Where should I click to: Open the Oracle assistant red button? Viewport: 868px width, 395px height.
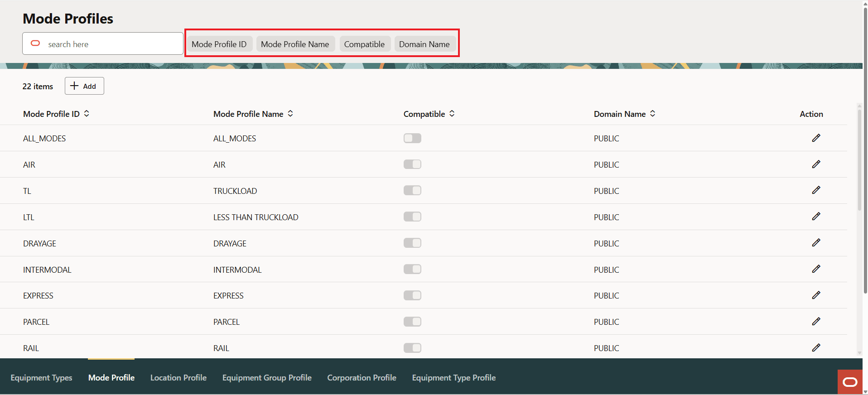point(850,382)
